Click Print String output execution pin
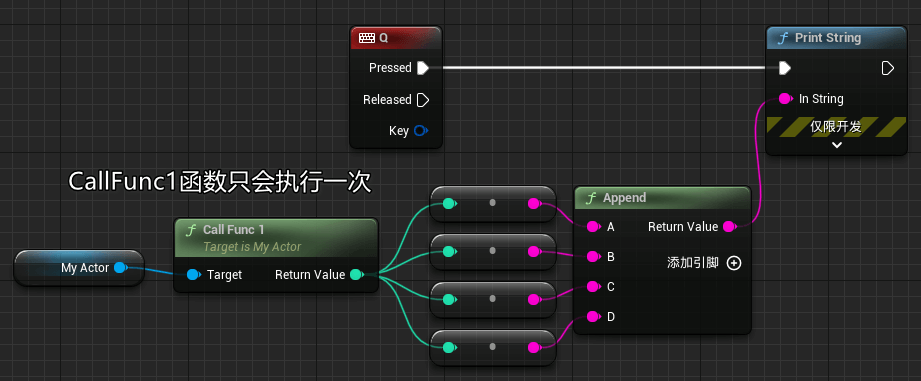Viewport: 921px width, 381px height. pos(888,69)
